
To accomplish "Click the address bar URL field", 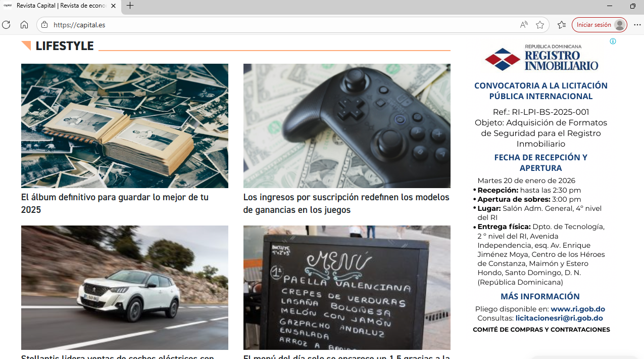I will click(283, 25).
